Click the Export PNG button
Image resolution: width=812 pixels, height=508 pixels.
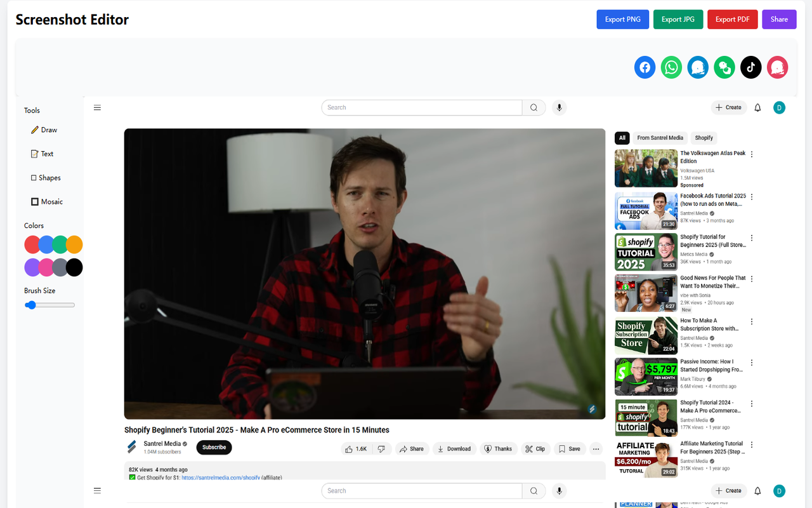[x=623, y=19]
